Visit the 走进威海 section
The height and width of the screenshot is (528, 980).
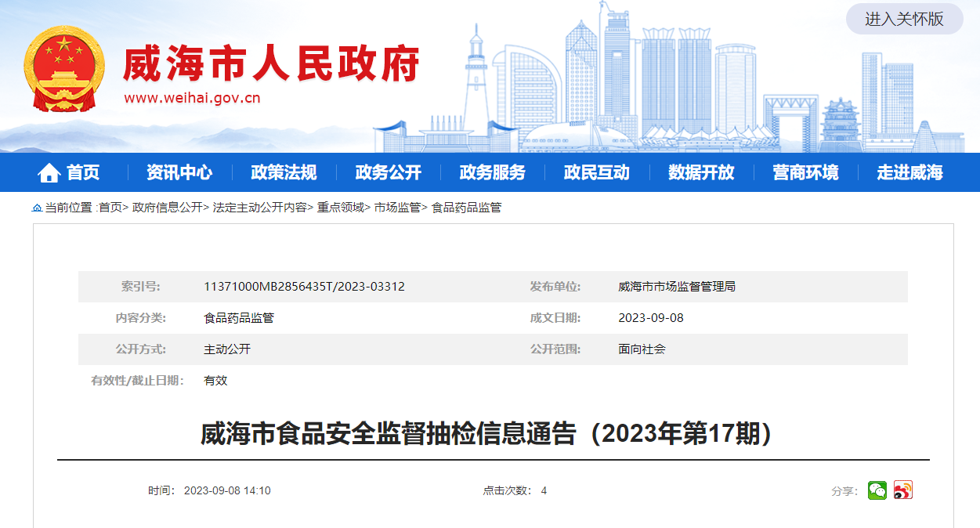pyautogui.click(x=909, y=172)
